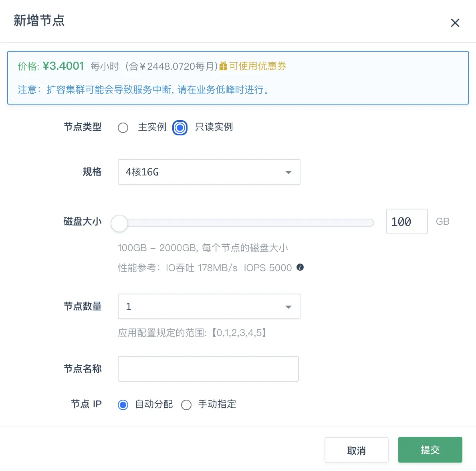Screen dimensions: 476x471
Task: Click the gift coupon icon
Action: pos(223,66)
